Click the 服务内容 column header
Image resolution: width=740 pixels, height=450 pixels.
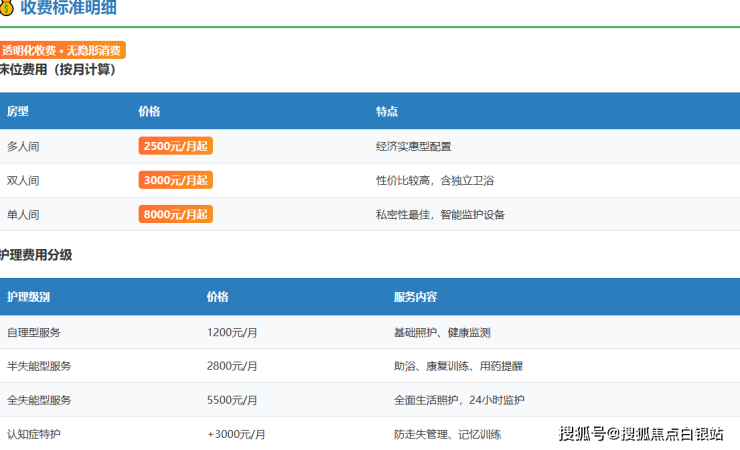[415, 297]
